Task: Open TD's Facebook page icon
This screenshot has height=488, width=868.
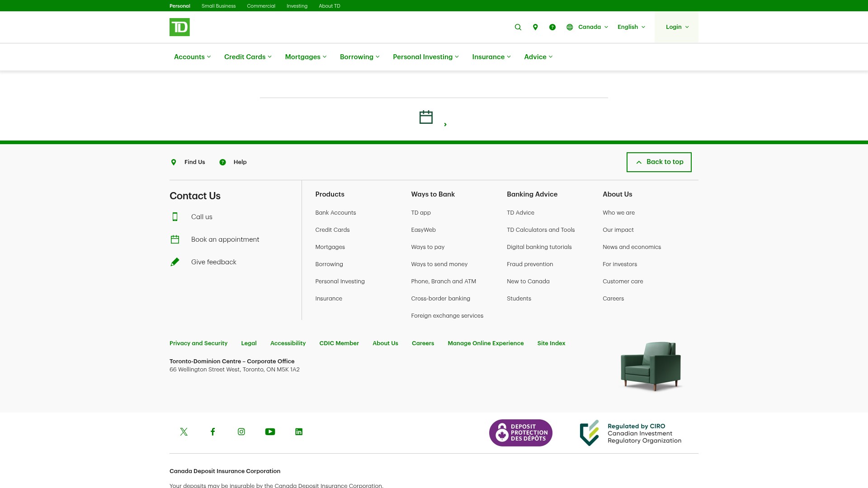Action: tap(212, 432)
